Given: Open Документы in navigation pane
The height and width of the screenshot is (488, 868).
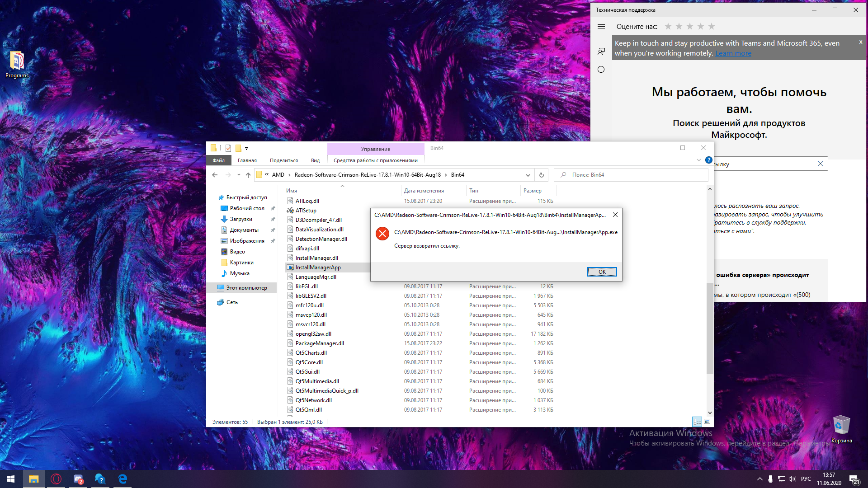Looking at the screenshot, I should pyautogui.click(x=244, y=230).
